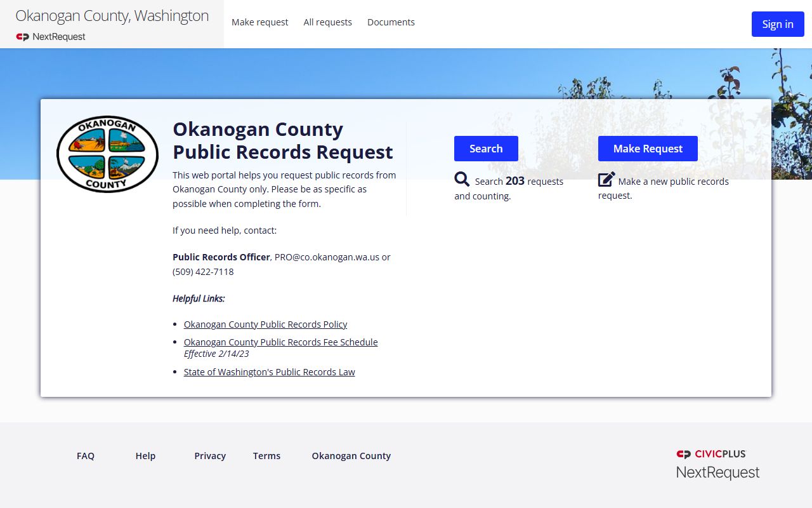Click the Make a new public records request text
812x508 pixels.
coord(664,188)
